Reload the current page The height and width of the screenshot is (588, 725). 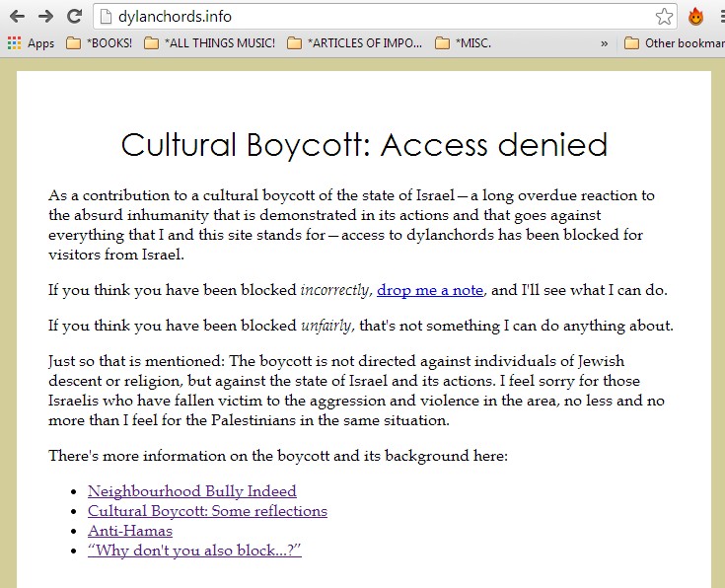coord(74,16)
